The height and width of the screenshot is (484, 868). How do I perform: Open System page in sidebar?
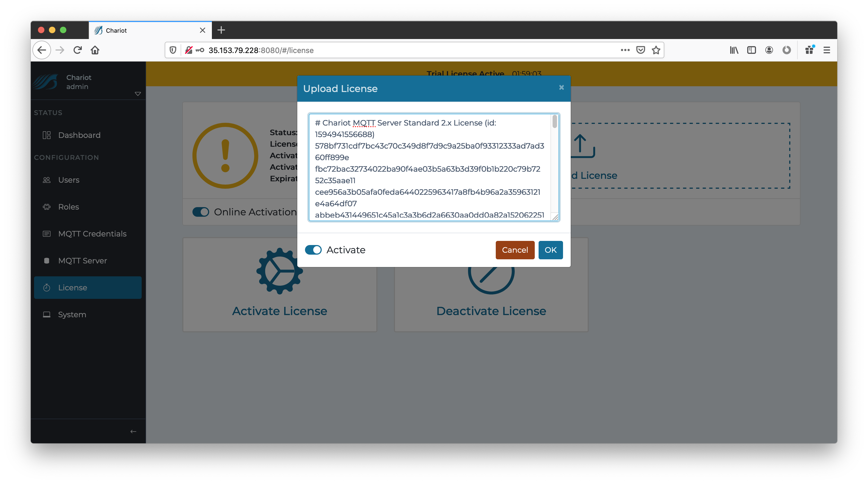(x=88, y=315)
